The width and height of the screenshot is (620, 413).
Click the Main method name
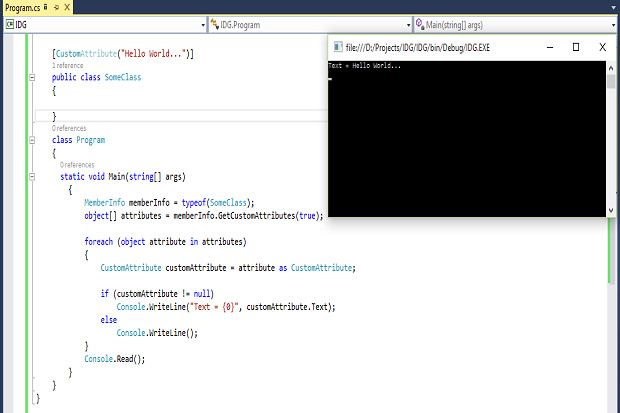coord(117,176)
